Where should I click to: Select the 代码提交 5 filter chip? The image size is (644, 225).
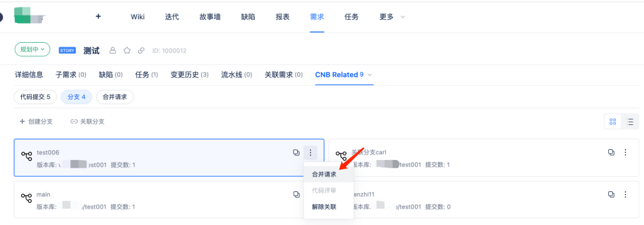35,97
